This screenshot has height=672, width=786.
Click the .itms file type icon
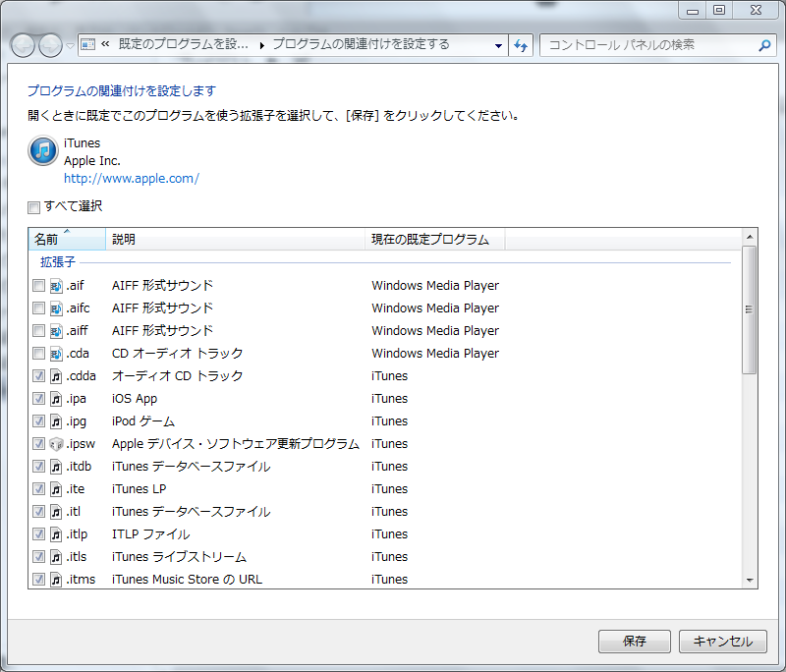[x=56, y=580]
